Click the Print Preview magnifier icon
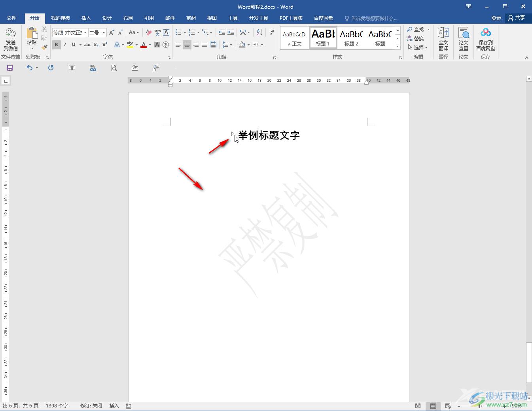Screen dimensions: 532x411 114,68
